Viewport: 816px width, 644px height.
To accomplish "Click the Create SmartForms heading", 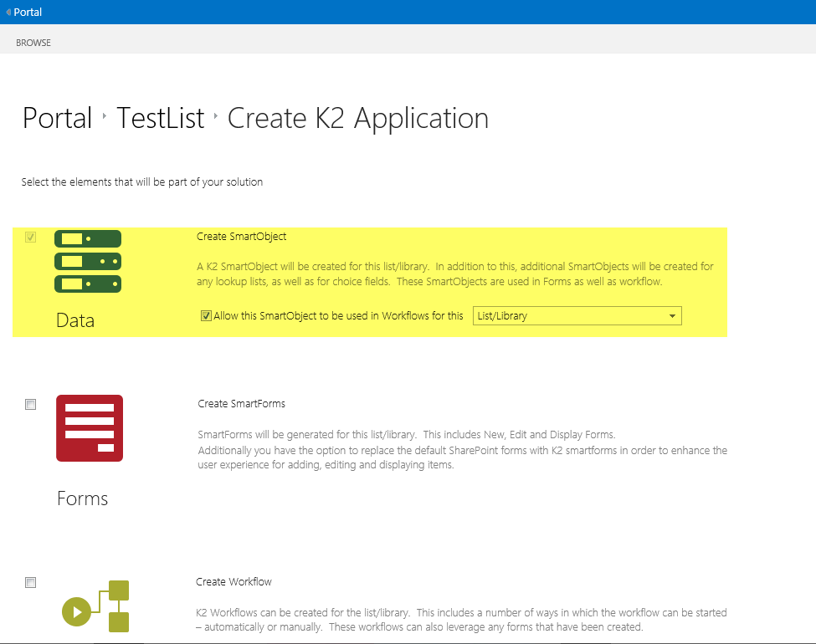I will 242,404.
